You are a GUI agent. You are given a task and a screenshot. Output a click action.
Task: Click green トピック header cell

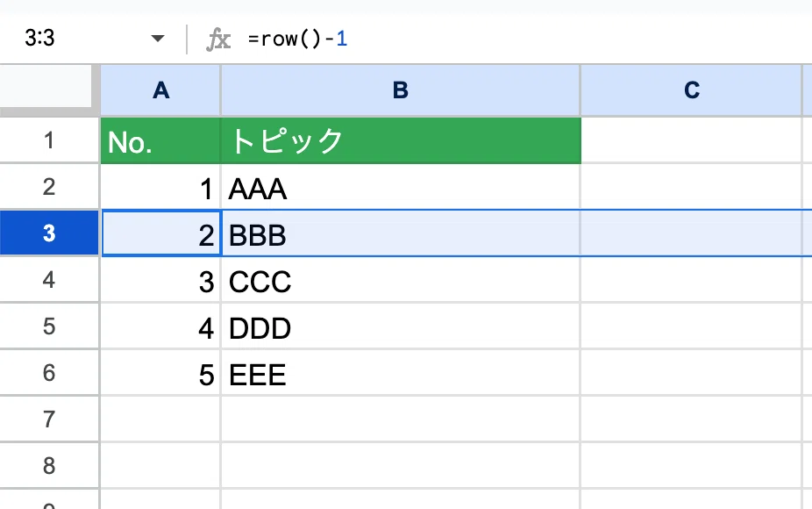coord(401,140)
